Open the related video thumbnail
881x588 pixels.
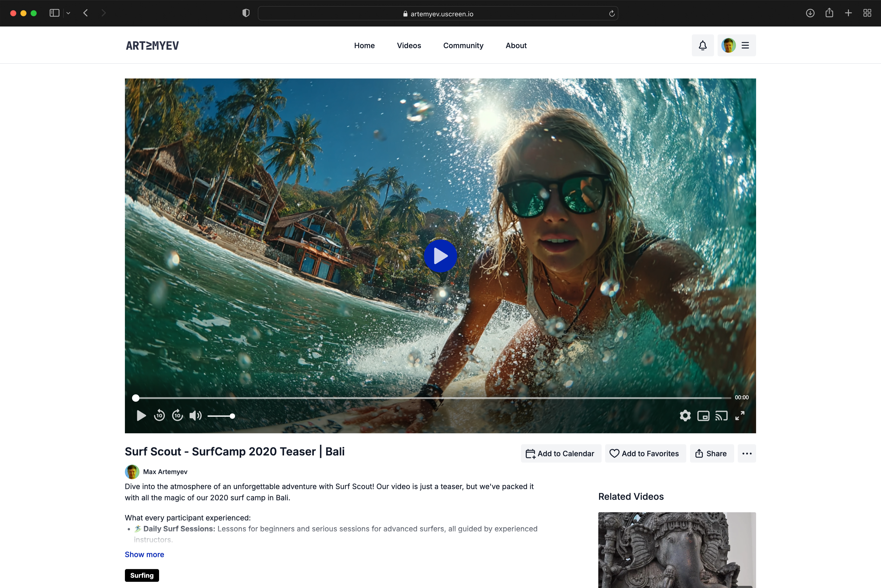[x=677, y=550]
